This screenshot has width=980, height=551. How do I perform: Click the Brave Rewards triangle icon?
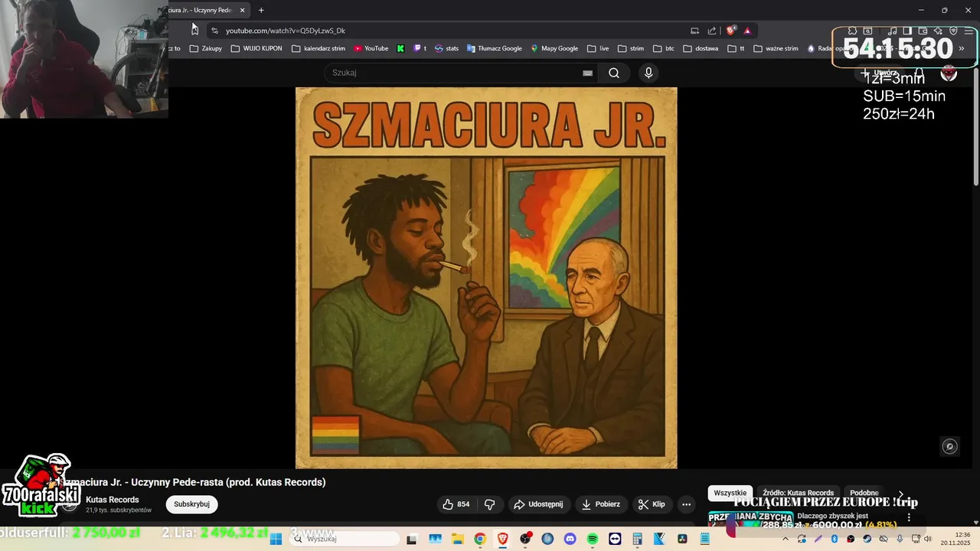[747, 31]
